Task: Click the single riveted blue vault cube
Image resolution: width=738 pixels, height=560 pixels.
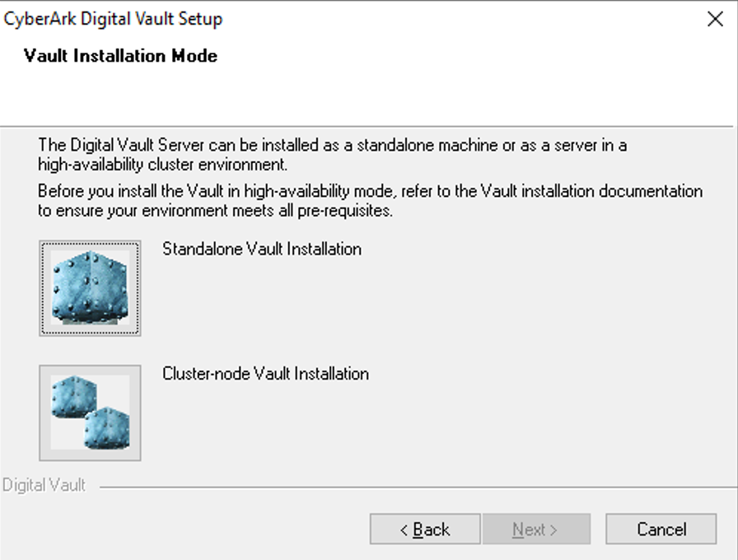Action: [x=90, y=287]
